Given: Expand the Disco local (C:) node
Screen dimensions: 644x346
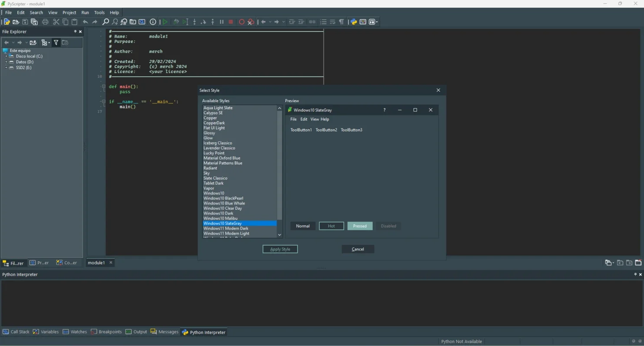Looking at the screenshot, I should 6,56.
